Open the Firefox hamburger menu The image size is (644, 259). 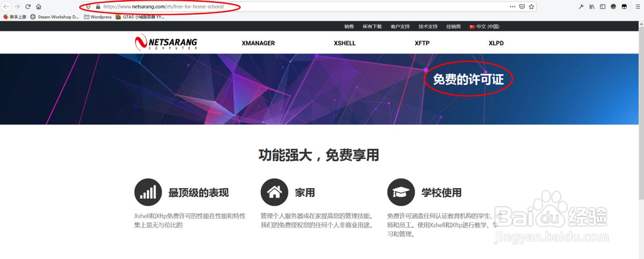pos(637,6)
